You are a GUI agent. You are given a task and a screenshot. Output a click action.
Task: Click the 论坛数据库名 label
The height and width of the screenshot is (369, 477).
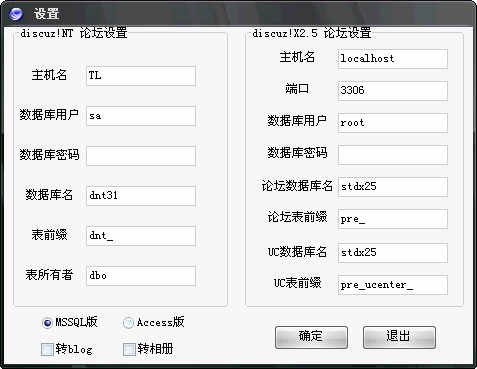click(x=297, y=186)
